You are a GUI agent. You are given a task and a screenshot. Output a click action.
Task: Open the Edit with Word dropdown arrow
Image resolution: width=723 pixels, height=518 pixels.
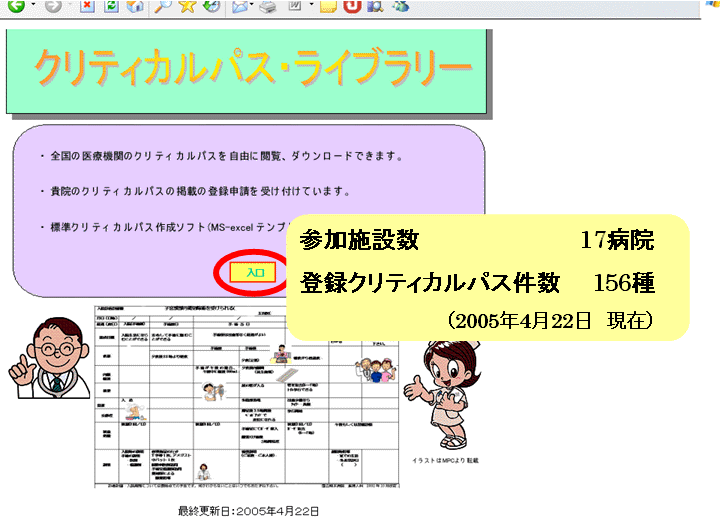310,6
